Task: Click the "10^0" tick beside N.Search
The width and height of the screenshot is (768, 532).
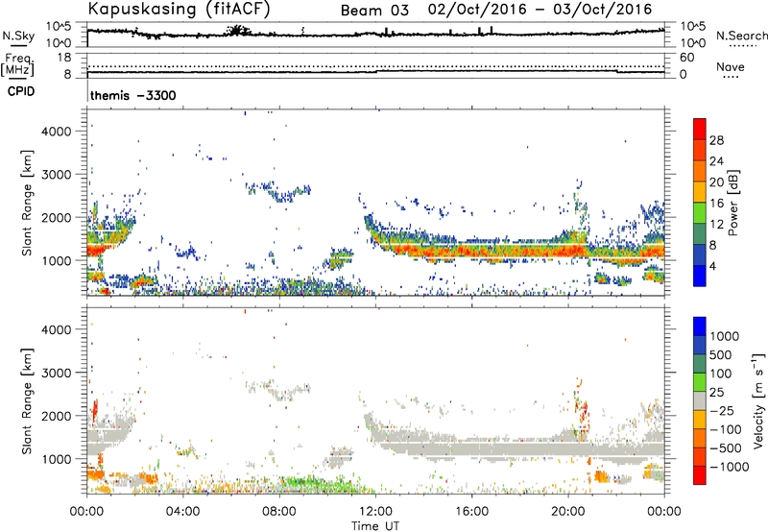Action: pyautogui.click(x=693, y=43)
